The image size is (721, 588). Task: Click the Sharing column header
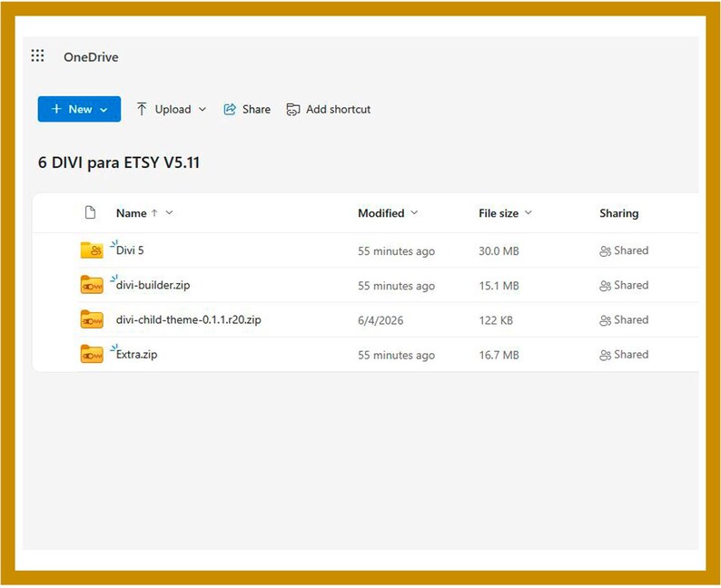click(619, 213)
